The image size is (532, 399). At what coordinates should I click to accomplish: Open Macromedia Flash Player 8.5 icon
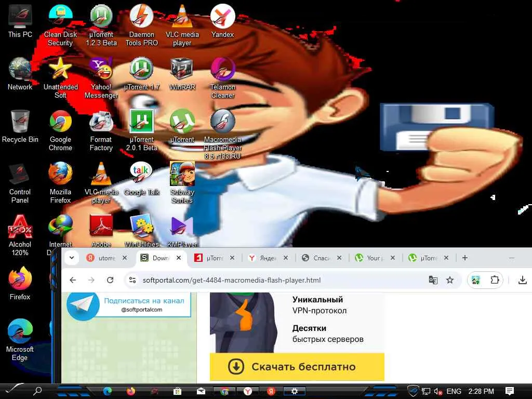coord(222,135)
